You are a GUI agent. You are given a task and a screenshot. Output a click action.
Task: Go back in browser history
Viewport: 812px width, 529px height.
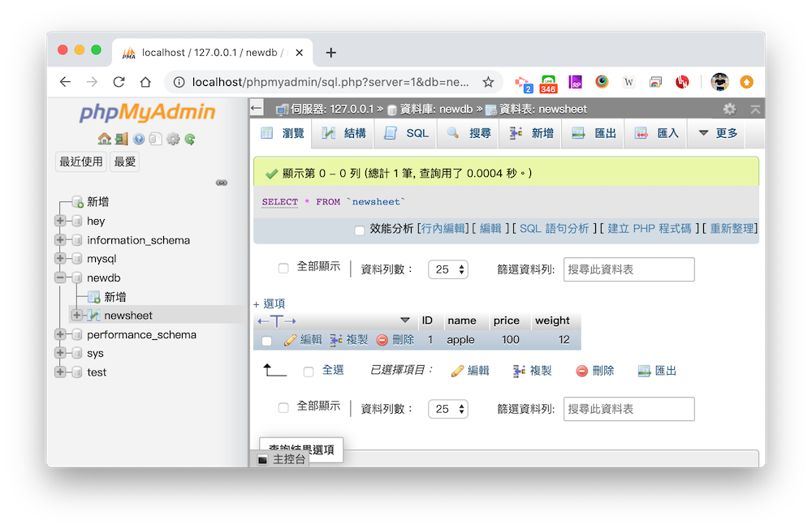tap(65, 82)
